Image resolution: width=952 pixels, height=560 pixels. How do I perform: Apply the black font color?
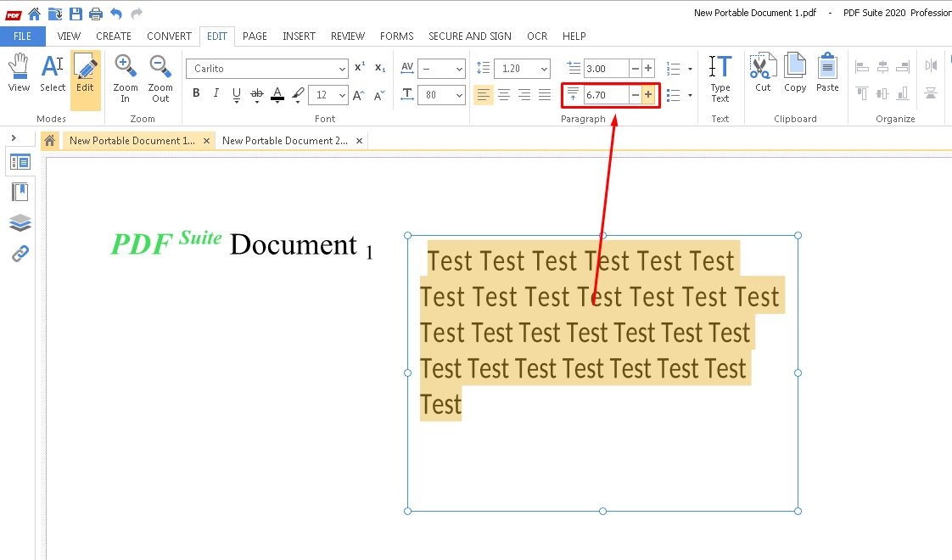pos(277,94)
